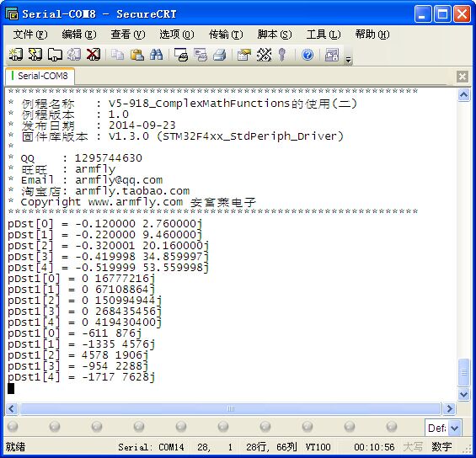Viewport: 476px width, 458px height.
Task: Open the 选项(O) menu
Action: pyautogui.click(x=177, y=35)
